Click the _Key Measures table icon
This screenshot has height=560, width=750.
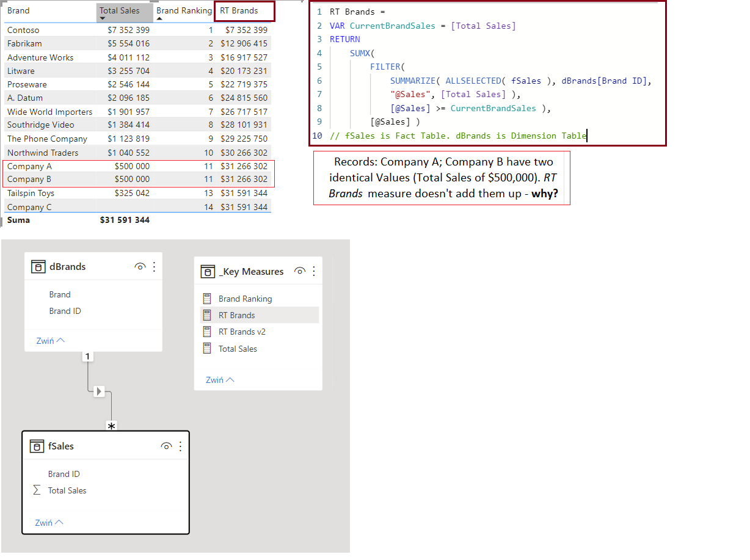208,271
